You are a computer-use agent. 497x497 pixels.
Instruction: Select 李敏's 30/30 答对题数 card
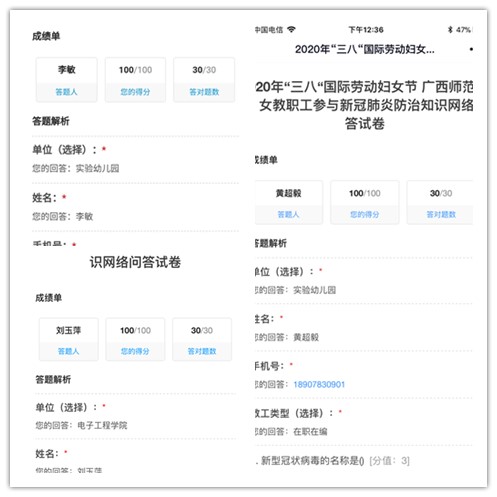tap(204, 80)
